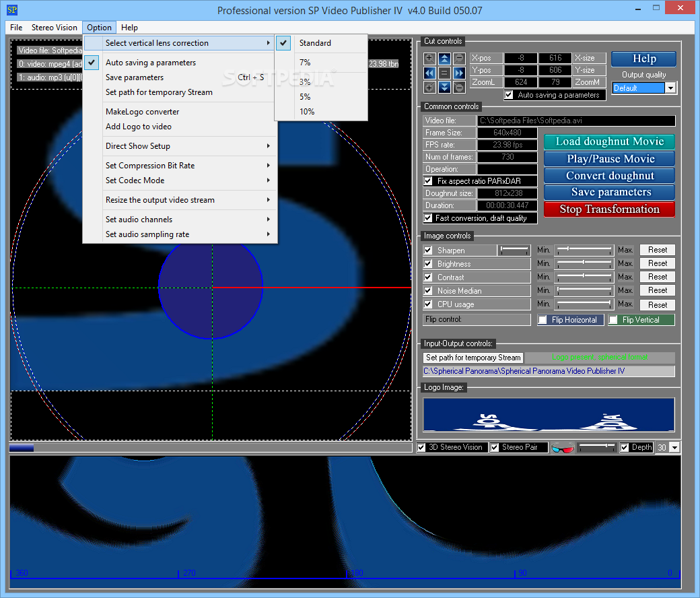
Task: Toggle the Depth checkbox
Action: [x=625, y=448]
